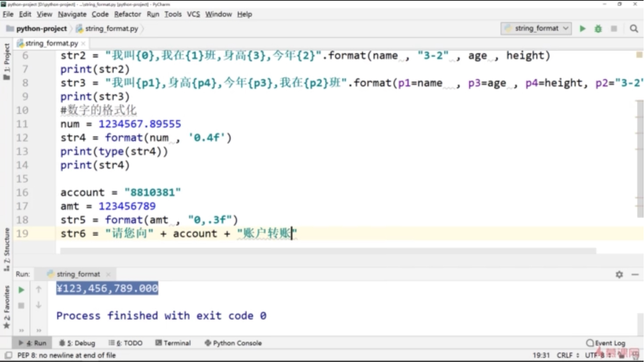Close the string_format run tab
The height and width of the screenshot is (362, 644).
[x=108, y=274]
